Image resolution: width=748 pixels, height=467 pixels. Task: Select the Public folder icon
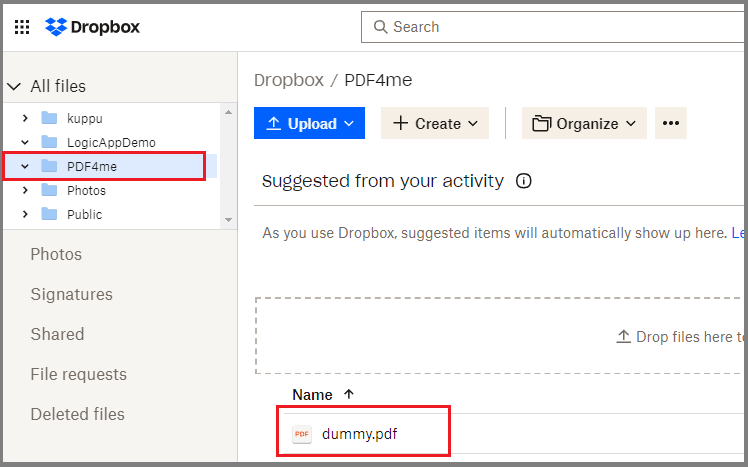tap(49, 214)
